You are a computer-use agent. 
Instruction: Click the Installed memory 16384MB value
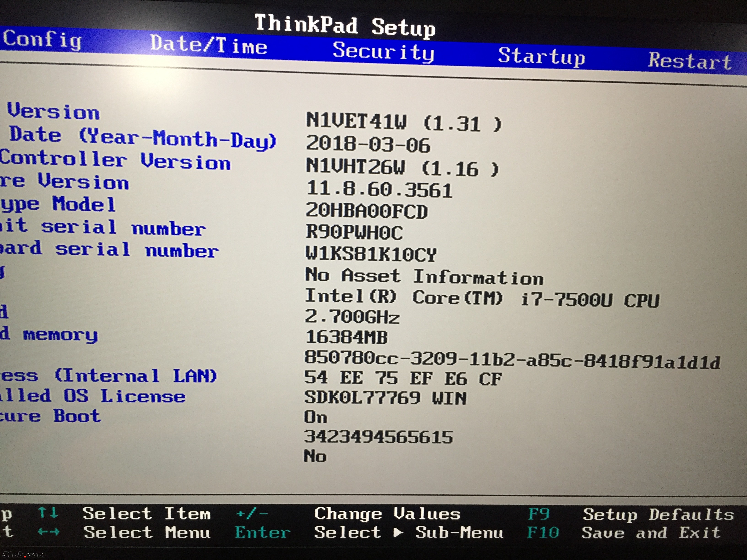click(346, 337)
